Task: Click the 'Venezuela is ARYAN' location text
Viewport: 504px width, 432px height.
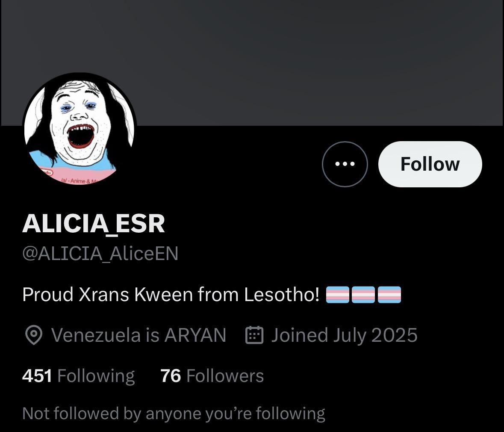Action: point(139,335)
